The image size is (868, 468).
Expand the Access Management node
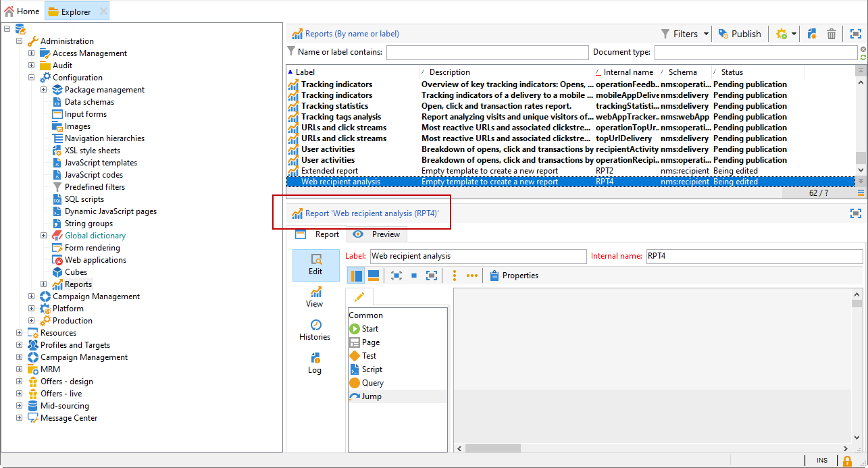point(32,53)
